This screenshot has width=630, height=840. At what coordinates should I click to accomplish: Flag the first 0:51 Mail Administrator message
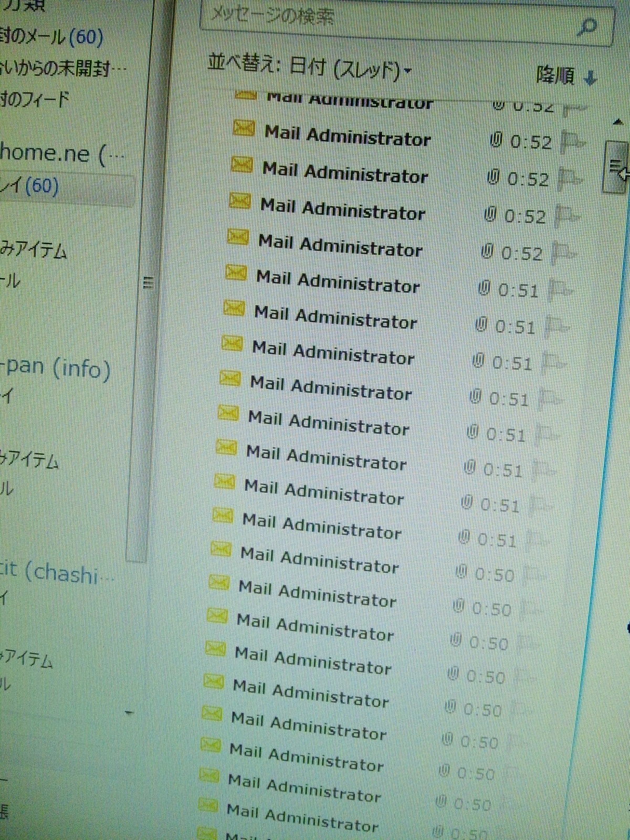(559, 290)
